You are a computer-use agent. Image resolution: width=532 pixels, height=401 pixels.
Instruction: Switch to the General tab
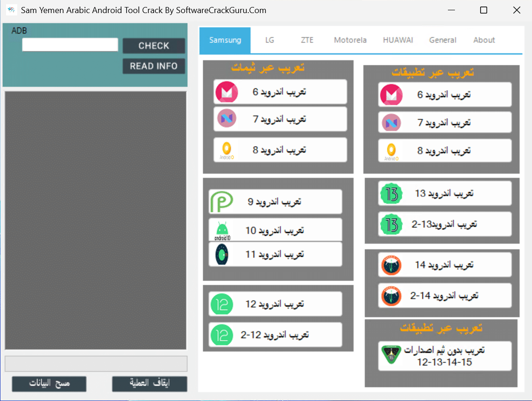(443, 40)
